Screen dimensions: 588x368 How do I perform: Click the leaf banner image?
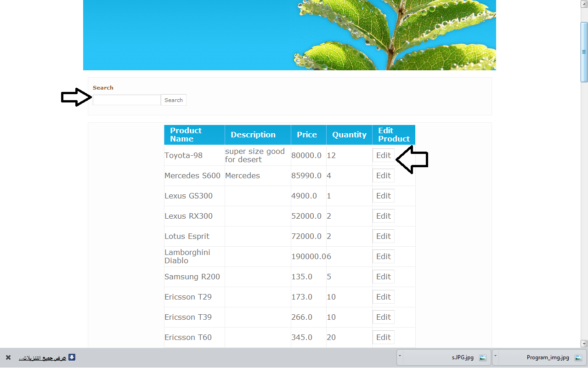tap(289, 35)
